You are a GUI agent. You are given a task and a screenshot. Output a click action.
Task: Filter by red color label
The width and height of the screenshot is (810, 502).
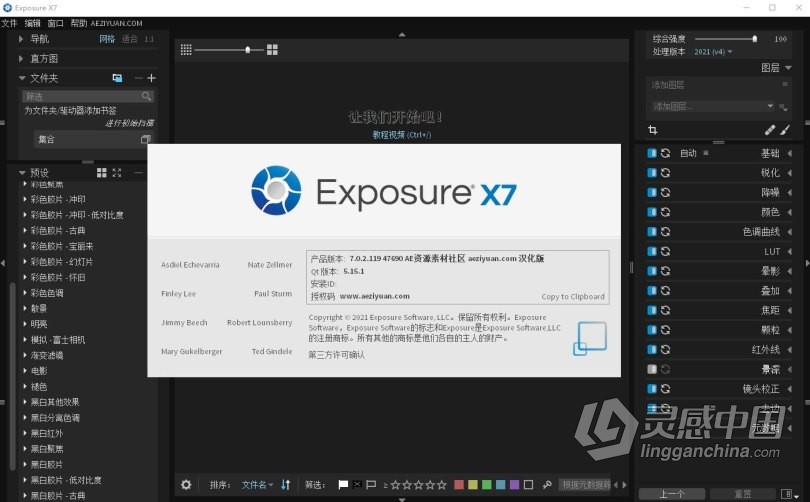[459, 484]
